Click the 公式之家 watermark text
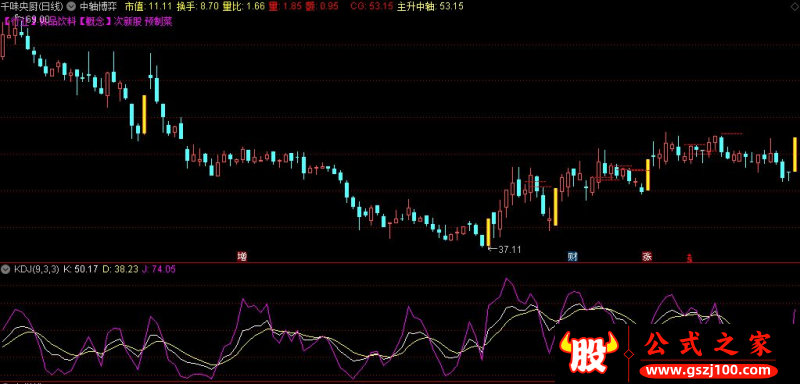 point(709,344)
